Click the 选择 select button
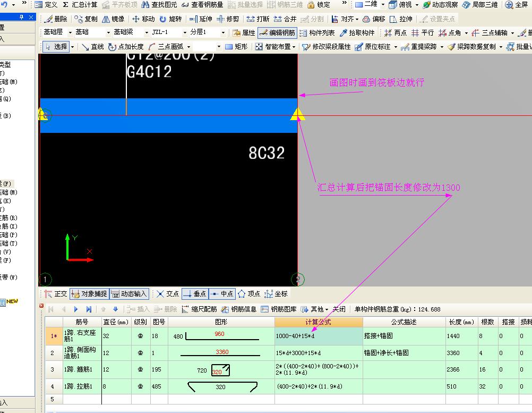This screenshot has width=532, height=413. click(56, 47)
